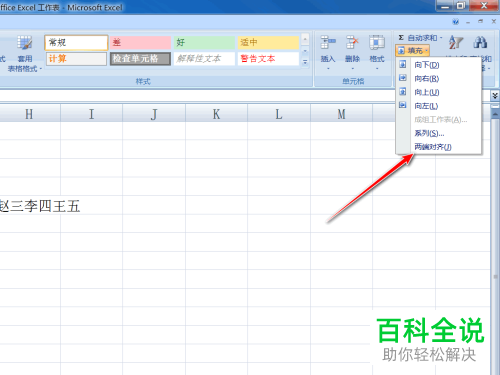The image size is (500, 375).
Task: Open the 删除 dropdown arrow
Action: point(352,69)
